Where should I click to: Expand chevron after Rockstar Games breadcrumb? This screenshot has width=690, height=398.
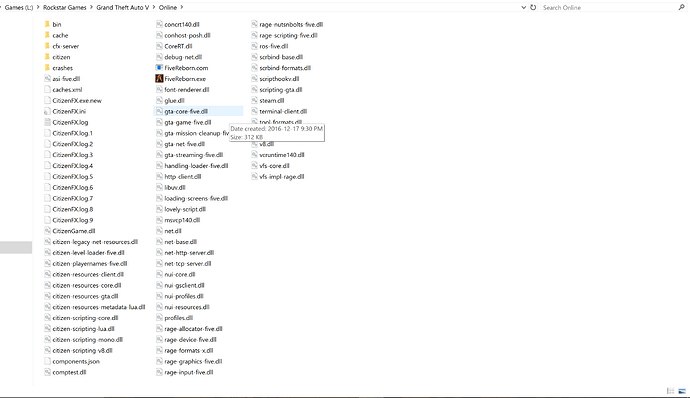pos(92,7)
